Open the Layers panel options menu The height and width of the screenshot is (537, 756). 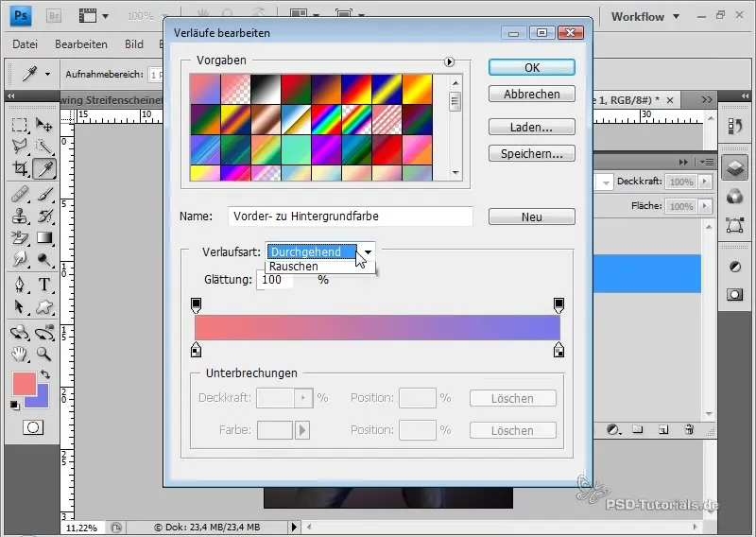point(707,162)
